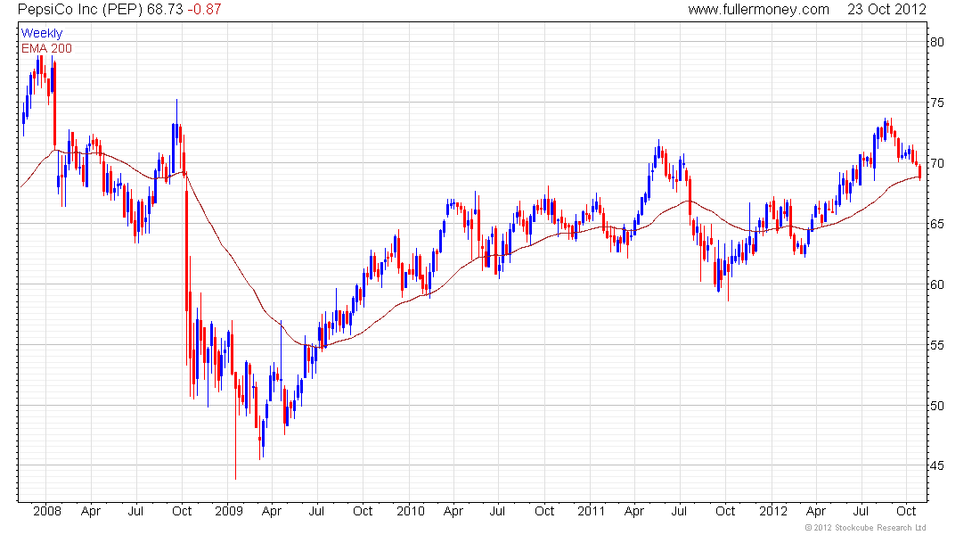Click the 68.73 last price value

point(165,10)
